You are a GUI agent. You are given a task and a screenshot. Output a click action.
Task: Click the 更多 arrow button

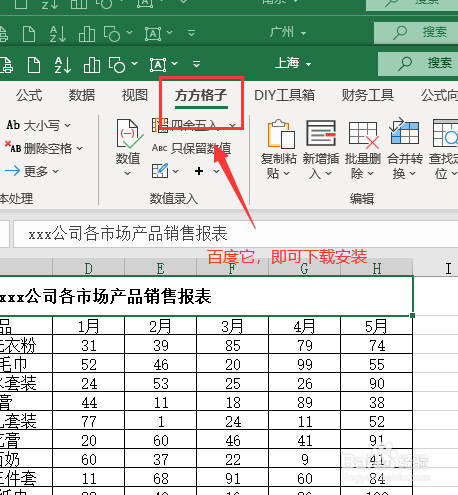tap(32, 171)
